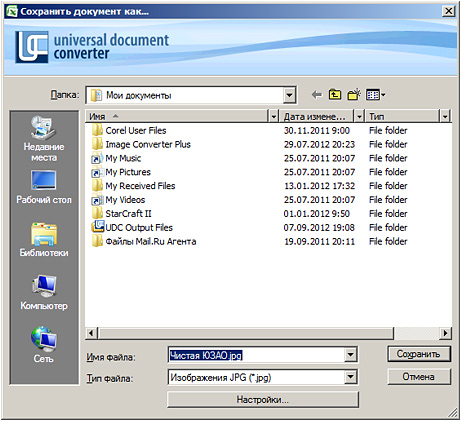Screen dimensions: 461x422
Task: Select Компьютер in places bar
Action: click(44, 293)
